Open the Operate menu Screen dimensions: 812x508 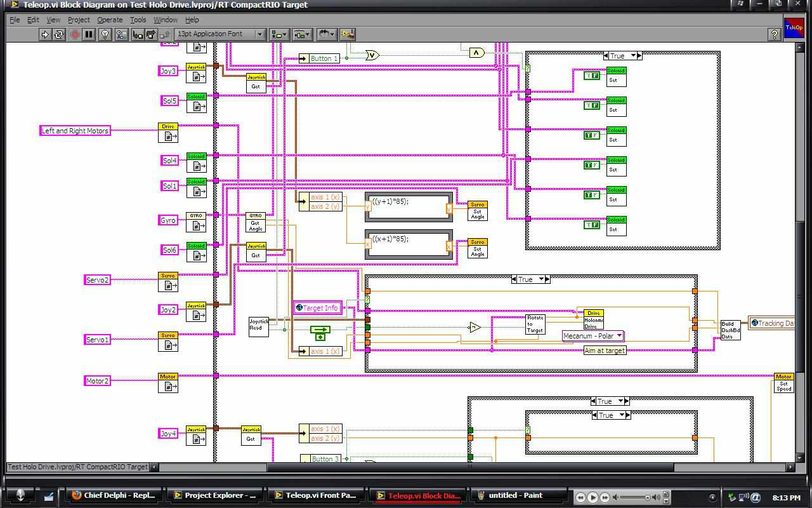click(x=110, y=20)
